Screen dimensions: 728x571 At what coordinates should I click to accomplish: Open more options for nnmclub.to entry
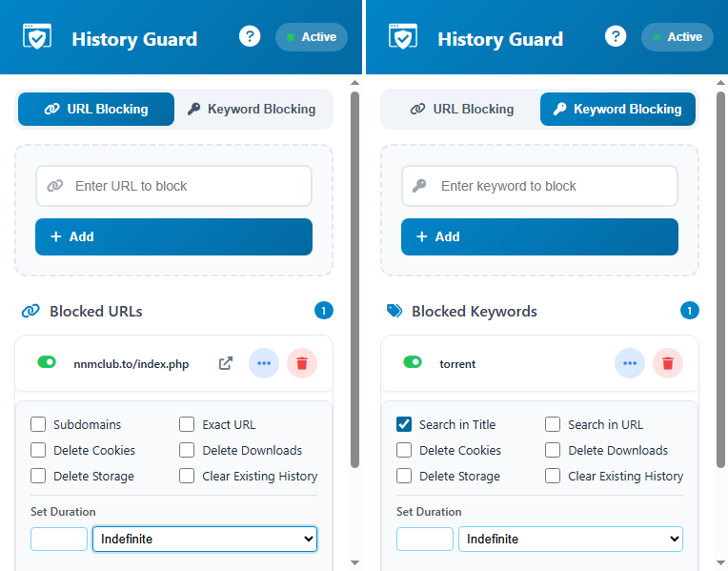click(x=264, y=363)
